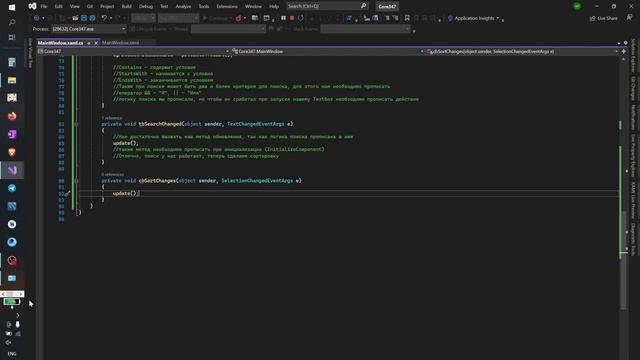640x360 pixels.
Task: Click the Hot Reload flame icon
Action: click(x=238, y=18)
